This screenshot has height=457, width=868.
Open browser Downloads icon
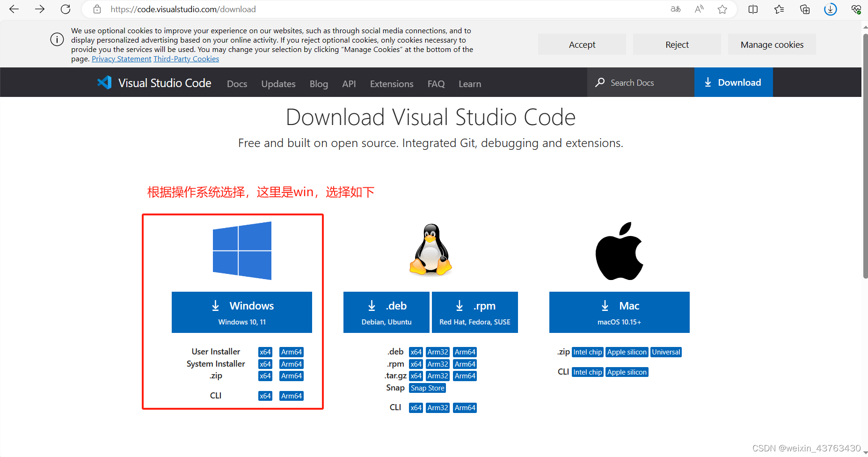coord(831,9)
